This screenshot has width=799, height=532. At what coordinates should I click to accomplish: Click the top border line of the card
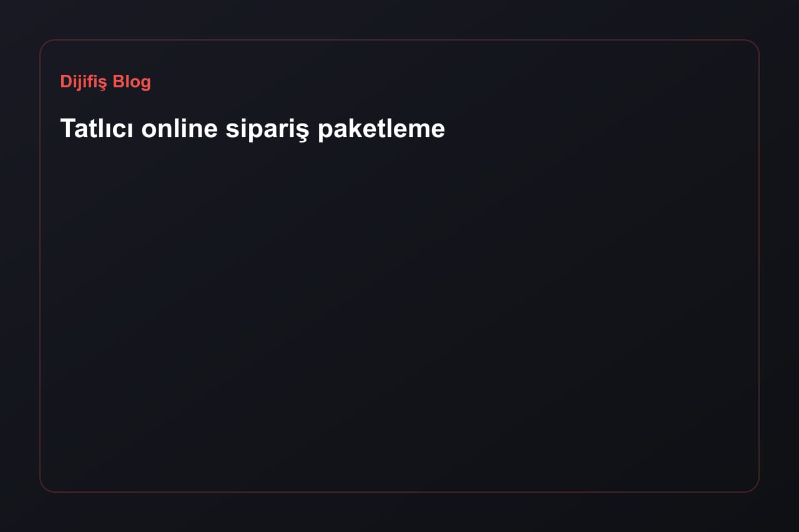click(x=399, y=40)
